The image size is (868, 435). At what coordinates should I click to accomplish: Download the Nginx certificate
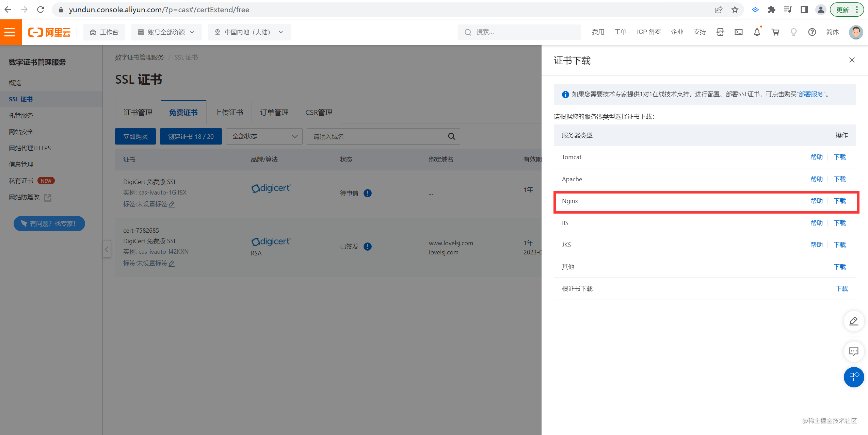coord(839,201)
